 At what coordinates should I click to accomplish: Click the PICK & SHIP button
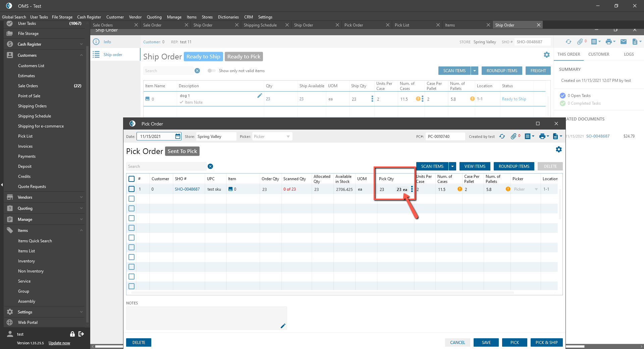point(546,343)
